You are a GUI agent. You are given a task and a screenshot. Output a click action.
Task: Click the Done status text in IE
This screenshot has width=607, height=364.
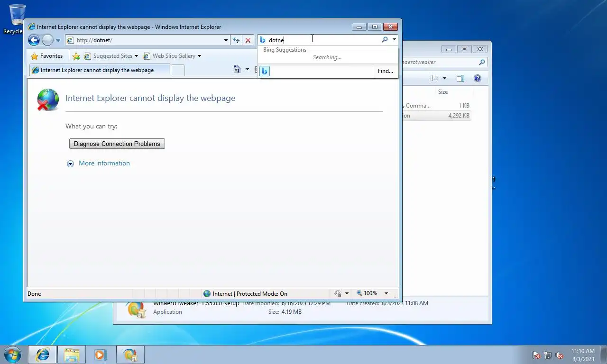click(34, 294)
